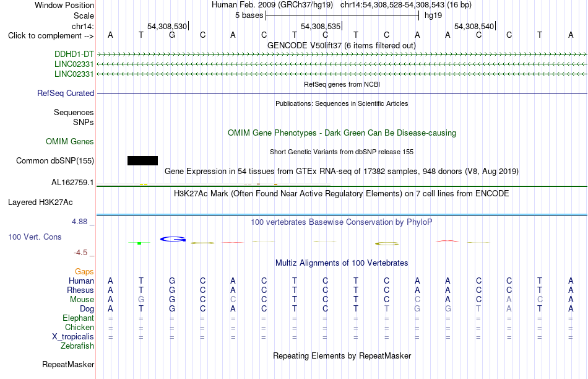Screen dimensions: 588x379
Task: Click the 4.88 PhyloP upper scale value
Action: [x=79, y=222]
